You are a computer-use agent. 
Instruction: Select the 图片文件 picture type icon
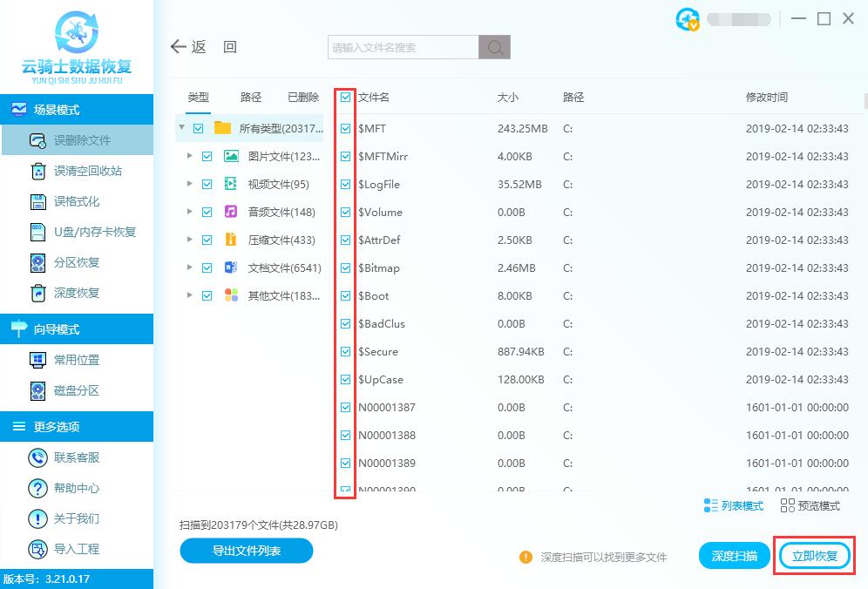[x=231, y=156]
